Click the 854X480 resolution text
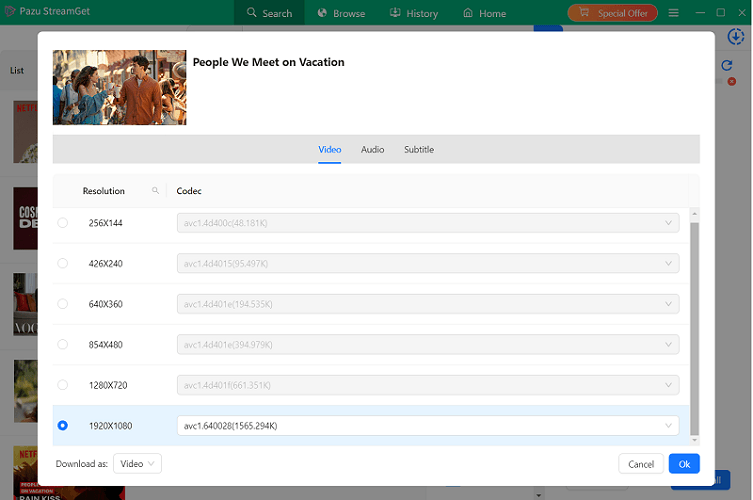Viewport: 753px width, 500px height. click(106, 344)
